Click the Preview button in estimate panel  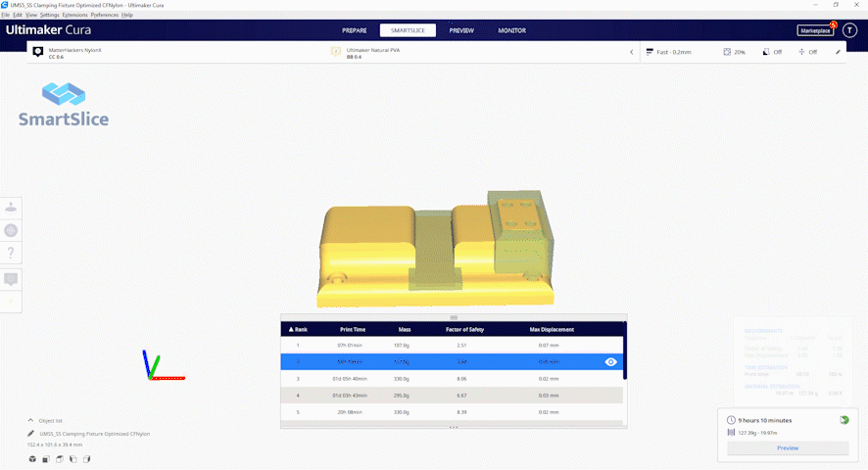[x=788, y=447]
